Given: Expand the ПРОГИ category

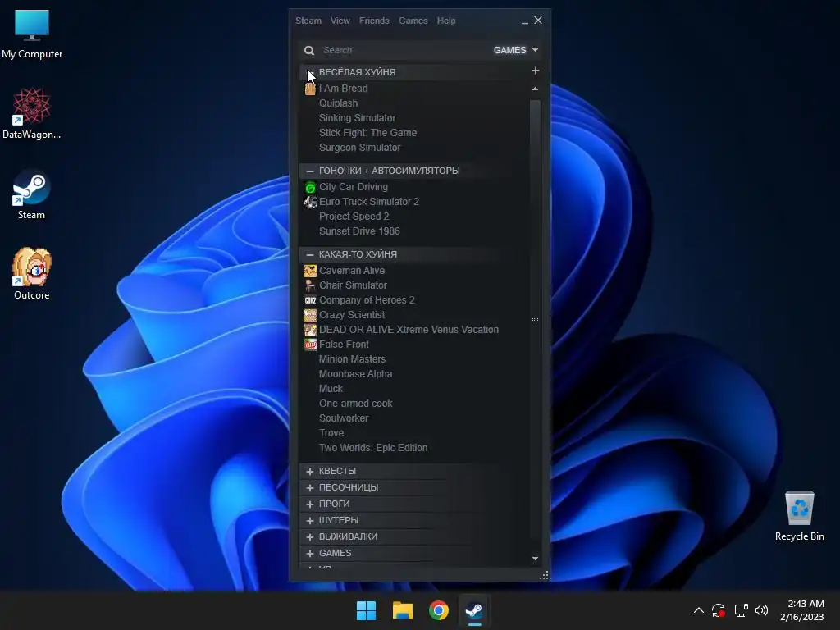Looking at the screenshot, I should pos(309,504).
